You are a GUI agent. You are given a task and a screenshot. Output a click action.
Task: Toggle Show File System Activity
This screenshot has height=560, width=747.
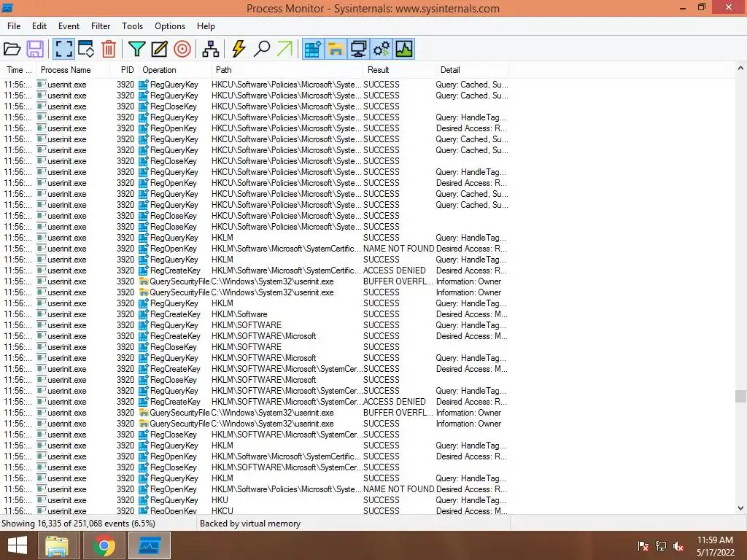(336, 49)
